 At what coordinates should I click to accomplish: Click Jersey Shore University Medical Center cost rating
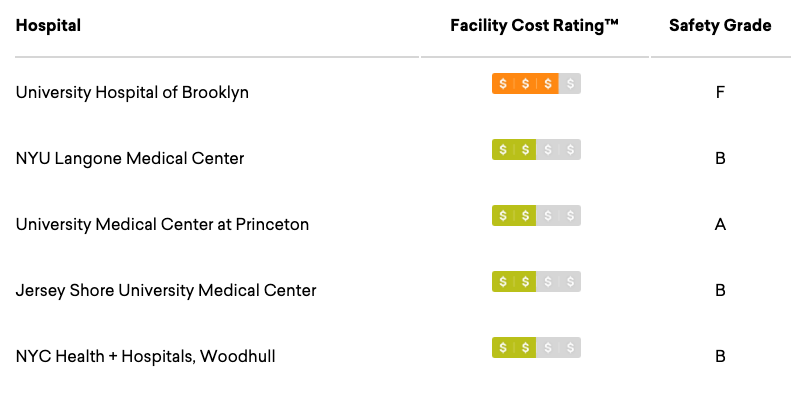(x=536, y=282)
